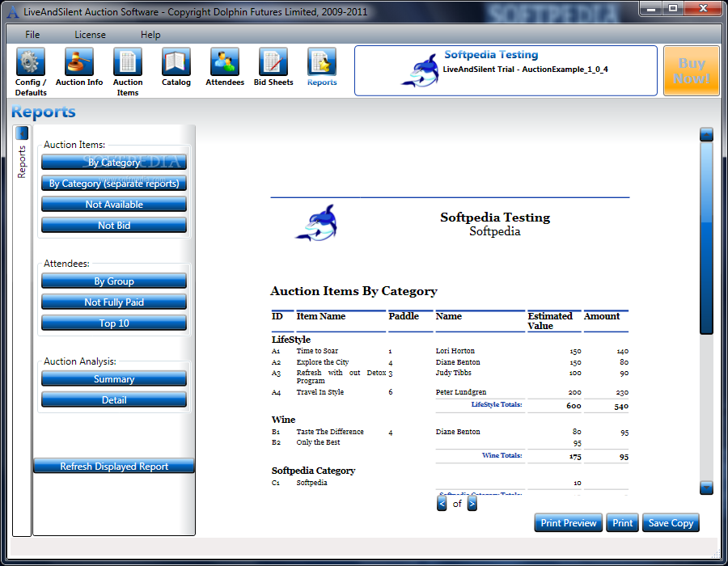Open the Top 10 attendees report
728x566 pixels.
114,323
